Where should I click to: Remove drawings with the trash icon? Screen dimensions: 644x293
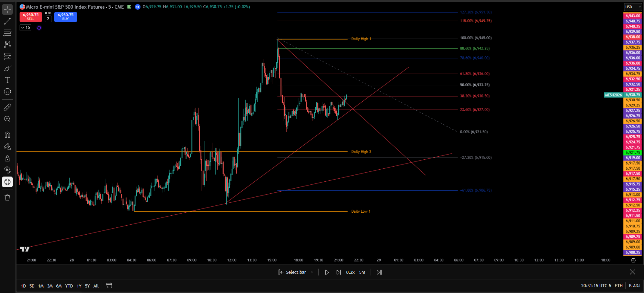tap(7, 198)
